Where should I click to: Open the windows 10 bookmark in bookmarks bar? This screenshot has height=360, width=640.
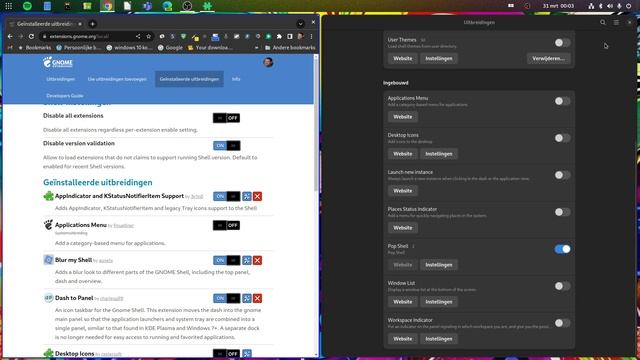point(129,48)
